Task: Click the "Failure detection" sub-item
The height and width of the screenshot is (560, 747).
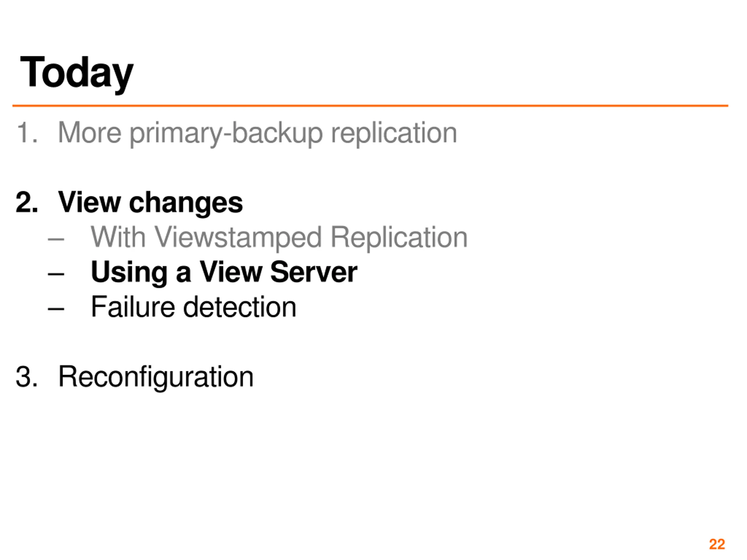Action: [x=193, y=307]
